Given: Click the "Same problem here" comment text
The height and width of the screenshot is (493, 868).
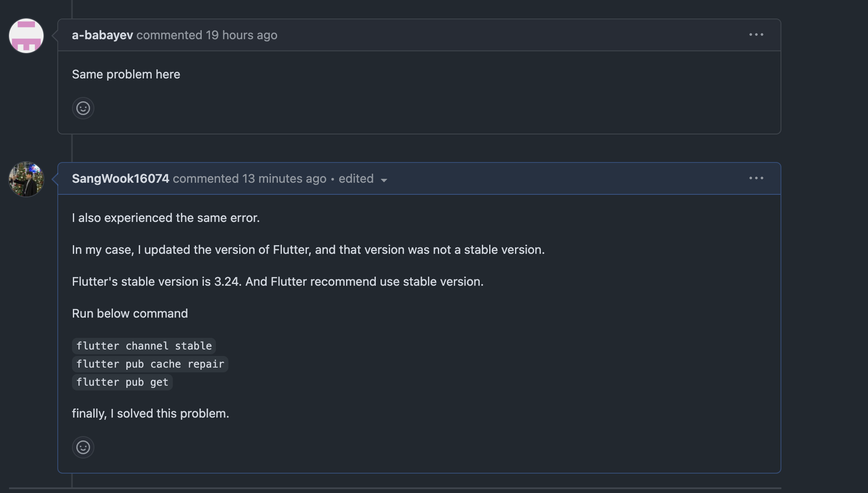Looking at the screenshot, I should click(126, 74).
